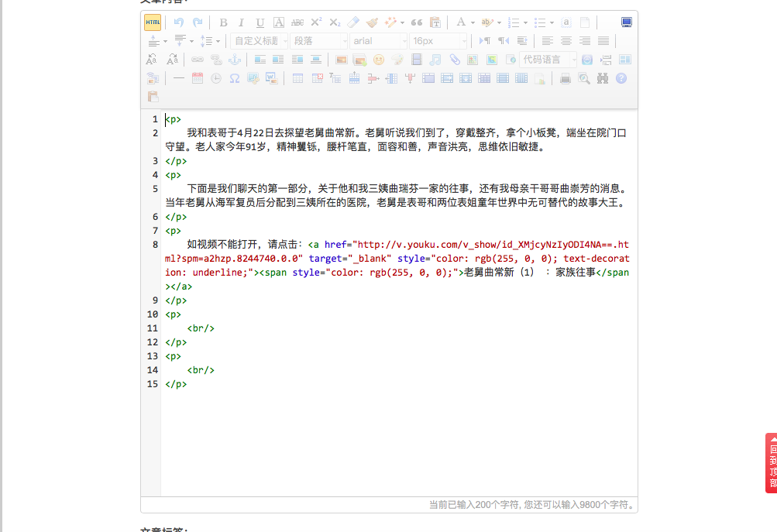Select the format painter brush
This screenshot has height=532, width=777.
(x=372, y=22)
